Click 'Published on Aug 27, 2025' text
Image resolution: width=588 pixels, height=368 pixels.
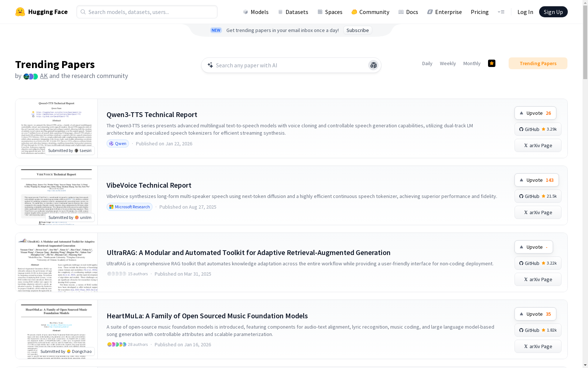[x=188, y=207]
